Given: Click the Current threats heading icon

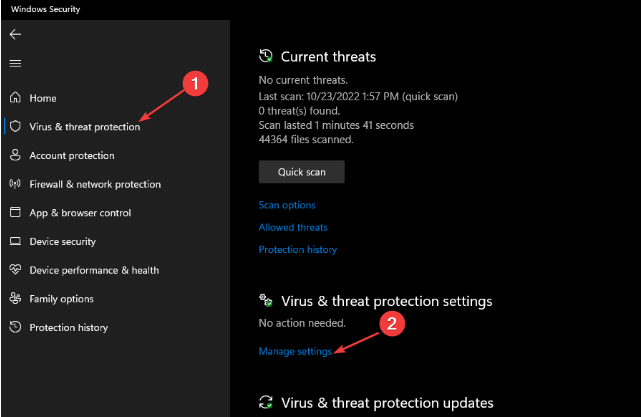Looking at the screenshot, I should tap(265, 56).
